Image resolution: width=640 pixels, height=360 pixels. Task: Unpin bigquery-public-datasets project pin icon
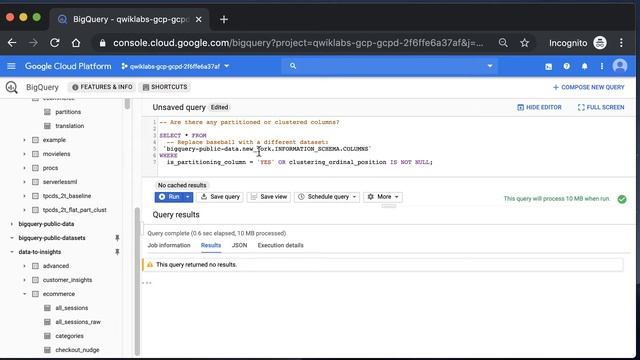coord(117,238)
